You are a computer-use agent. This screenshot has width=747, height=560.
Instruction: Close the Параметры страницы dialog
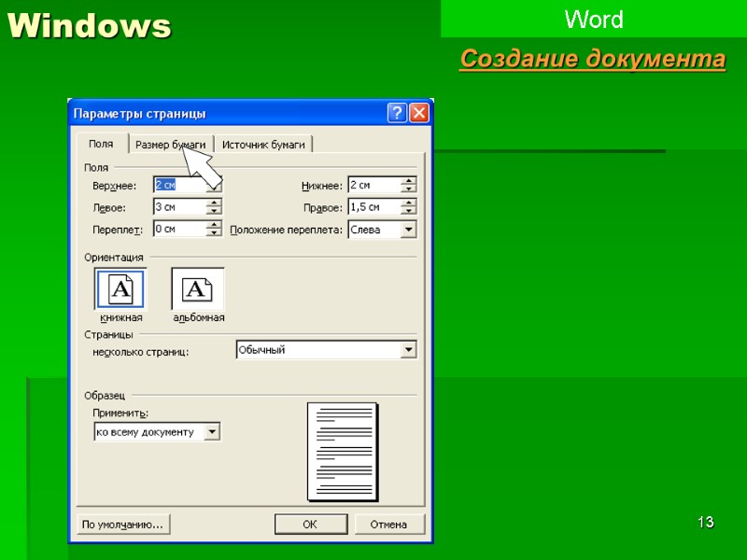[x=419, y=113]
